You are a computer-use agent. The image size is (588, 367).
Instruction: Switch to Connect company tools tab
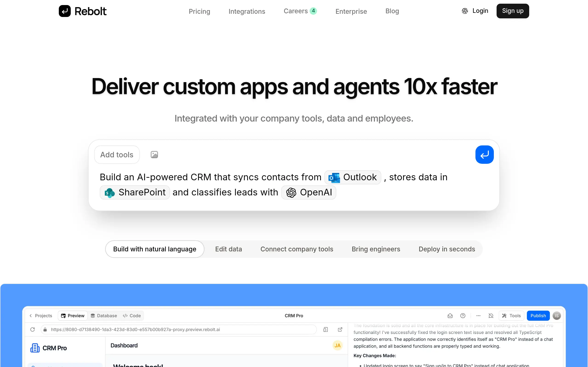(x=297, y=249)
